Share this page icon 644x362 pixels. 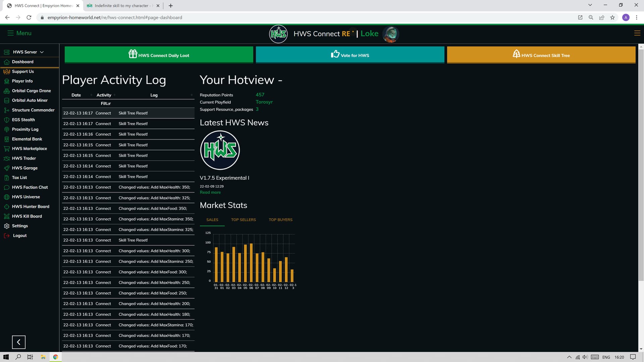point(602,17)
